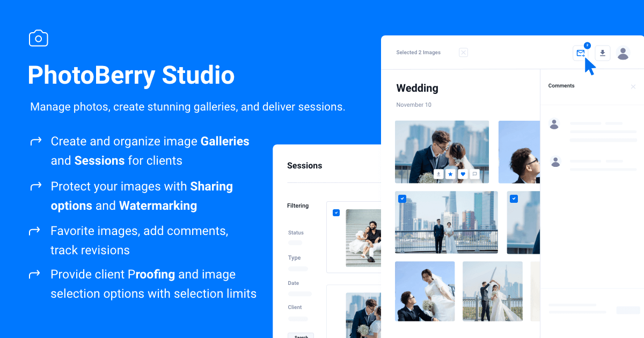Image resolution: width=644 pixels, height=338 pixels.
Task: Open the email sharing icon with notification badge
Action: 581,53
